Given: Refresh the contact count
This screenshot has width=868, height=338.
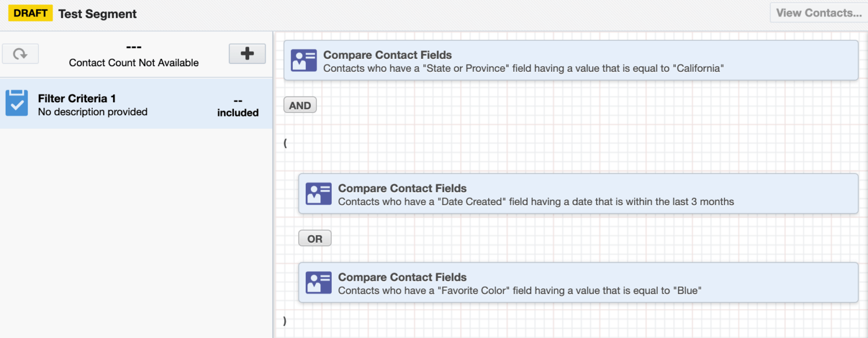Looking at the screenshot, I should pyautogui.click(x=20, y=53).
